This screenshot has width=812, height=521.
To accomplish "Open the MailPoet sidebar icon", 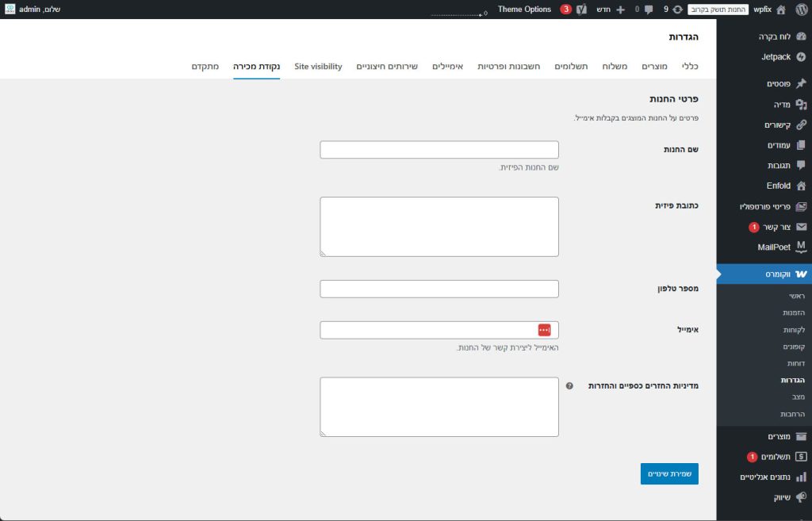I will (801, 247).
